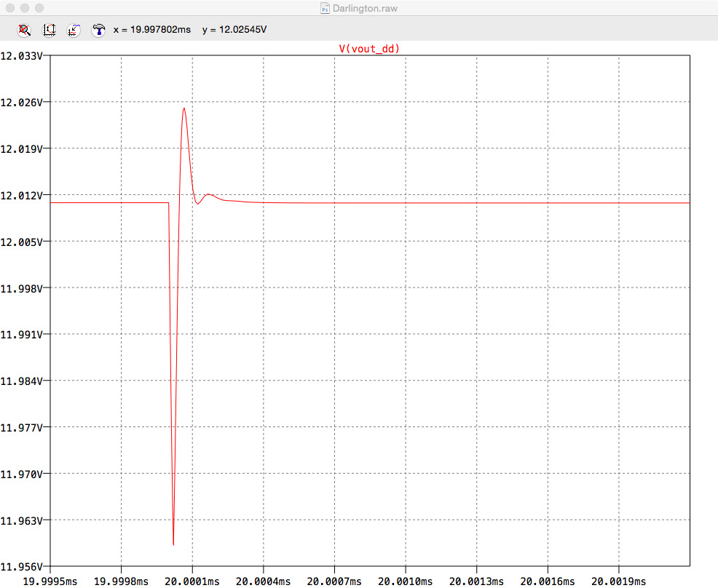Click the V(vout_dd) trace label
The width and height of the screenshot is (718, 588).
pos(369,49)
